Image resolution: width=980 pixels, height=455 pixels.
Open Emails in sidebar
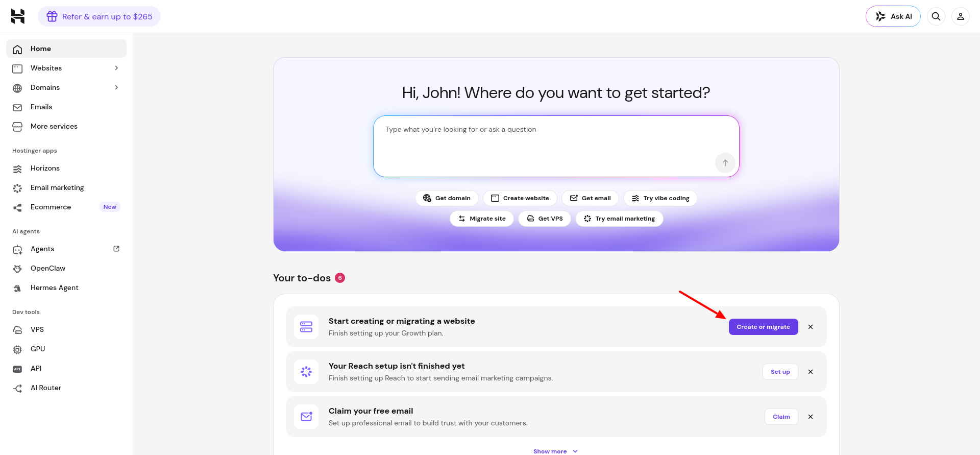pos(66,107)
